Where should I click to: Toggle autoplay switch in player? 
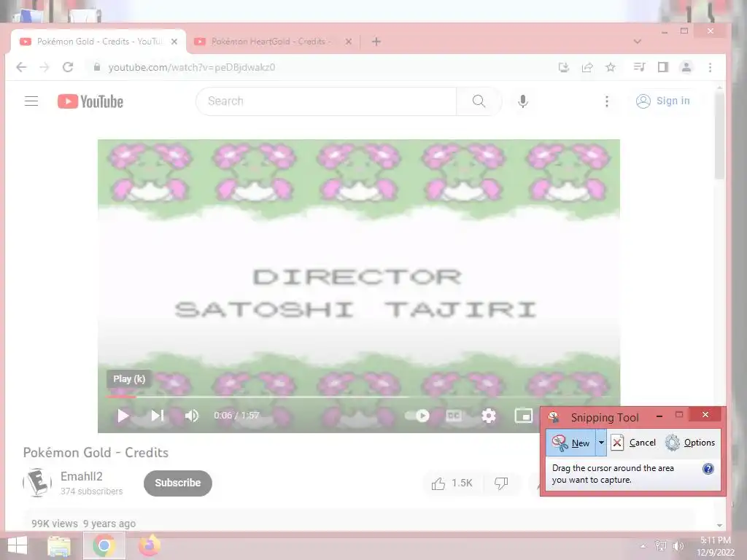(x=417, y=416)
